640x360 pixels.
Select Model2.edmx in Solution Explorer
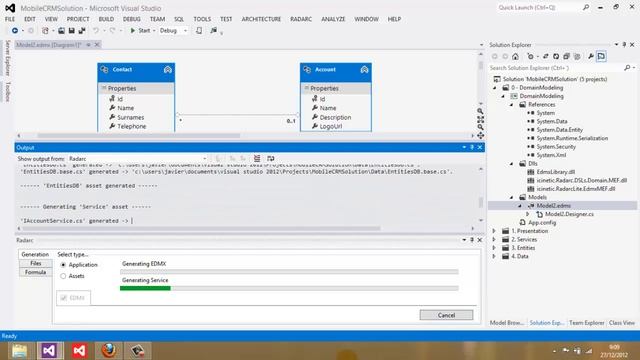tap(553, 206)
